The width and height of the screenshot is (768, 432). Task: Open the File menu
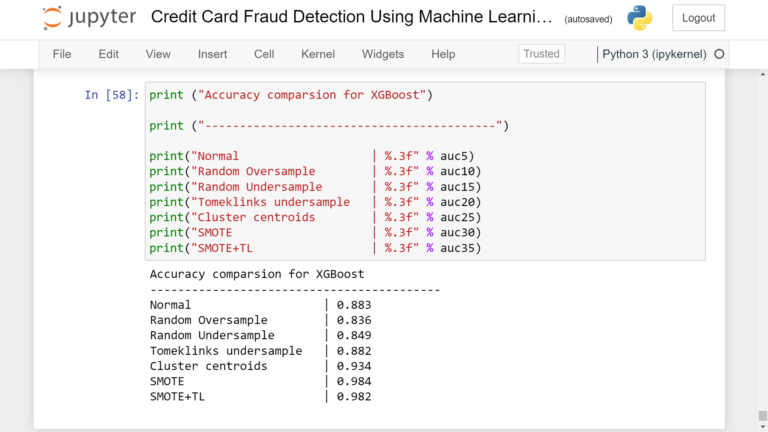click(x=62, y=54)
